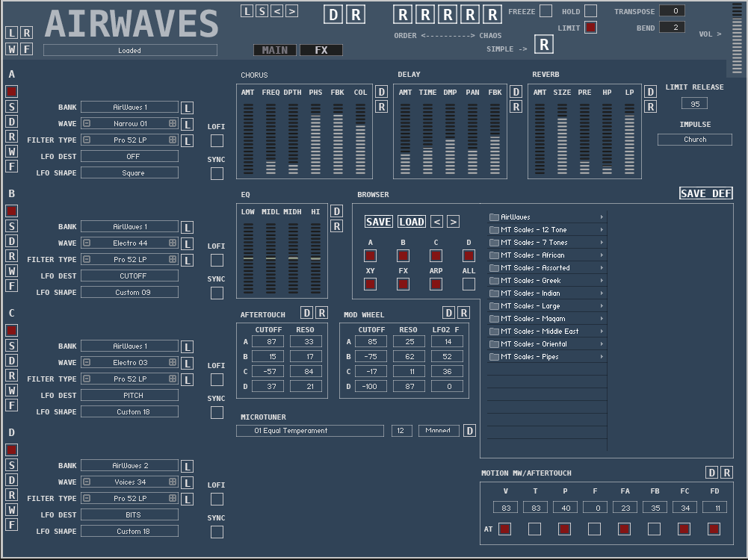Click the Aftertouch R randomize button
Screen dimensions: 748x560
(x=321, y=313)
